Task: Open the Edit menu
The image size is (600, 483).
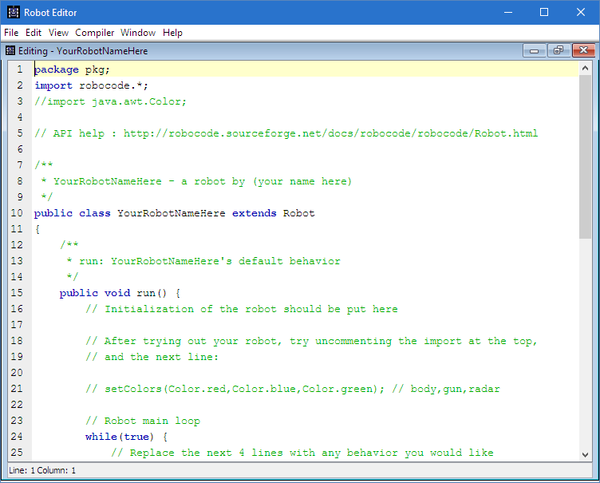Action: click(34, 32)
